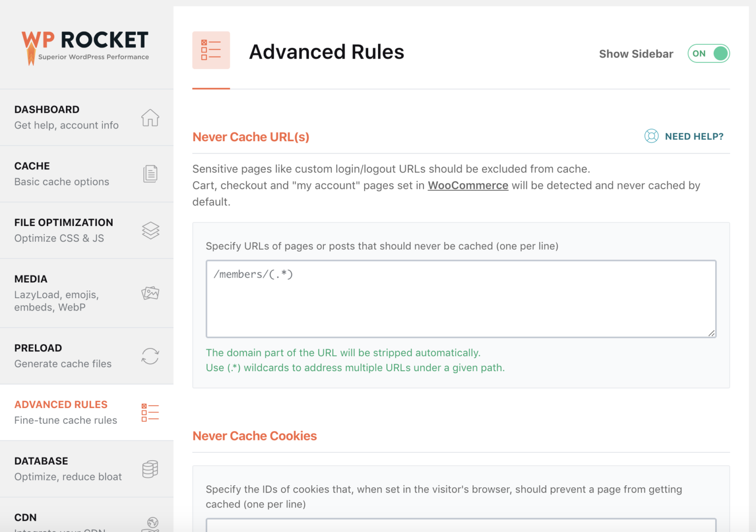This screenshot has width=756, height=532.
Task: Select the document icon next to Cache
Action: pyautogui.click(x=150, y=174)
